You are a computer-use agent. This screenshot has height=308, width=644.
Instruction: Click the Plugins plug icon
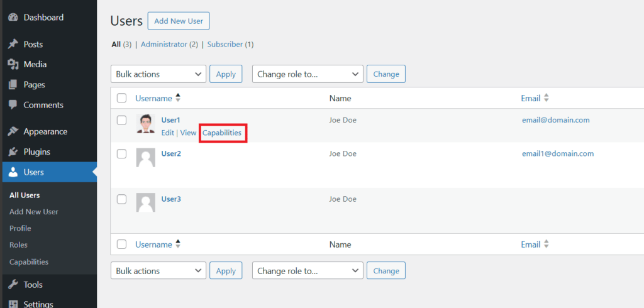pos(13,152)
